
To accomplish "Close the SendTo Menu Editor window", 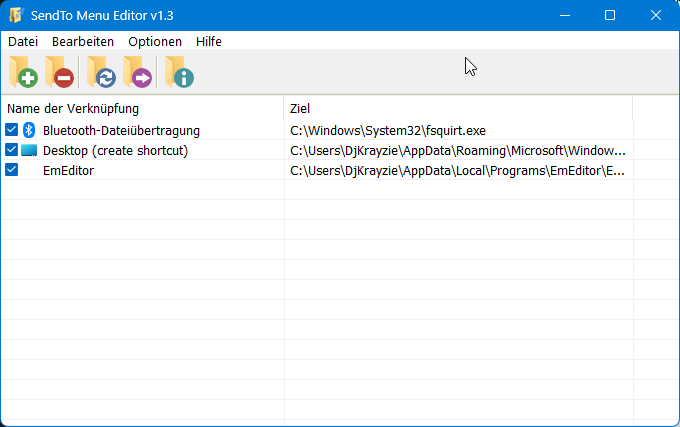I will click(656, 16).
